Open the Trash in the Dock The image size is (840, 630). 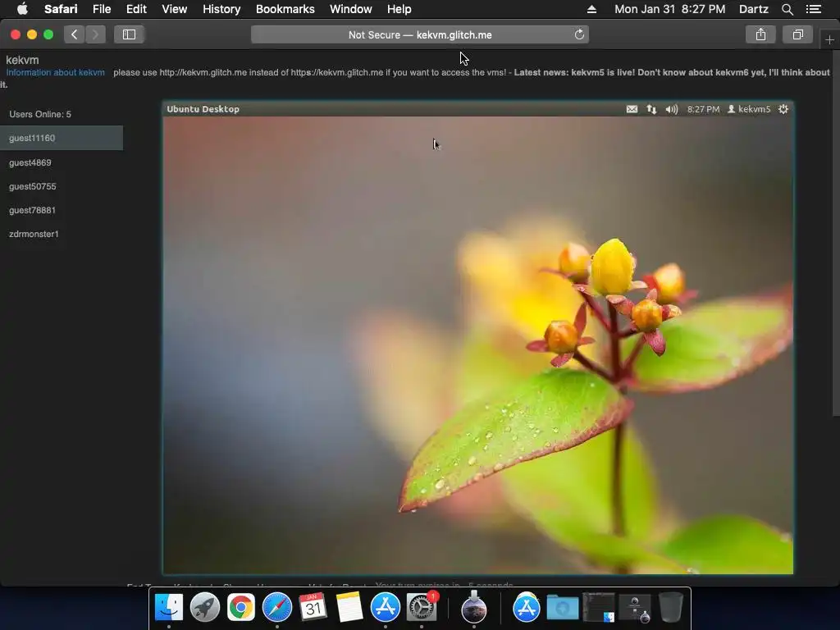[671, 608]
